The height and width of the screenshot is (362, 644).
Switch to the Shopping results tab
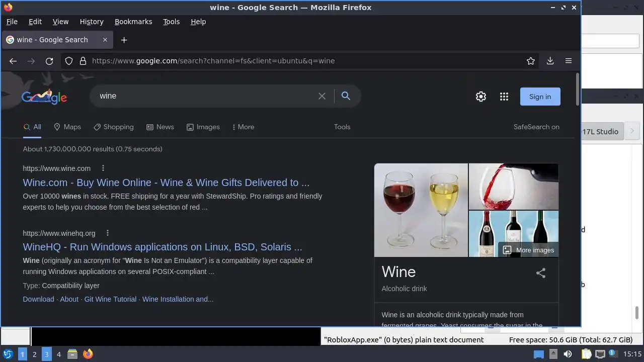point(114,127)
